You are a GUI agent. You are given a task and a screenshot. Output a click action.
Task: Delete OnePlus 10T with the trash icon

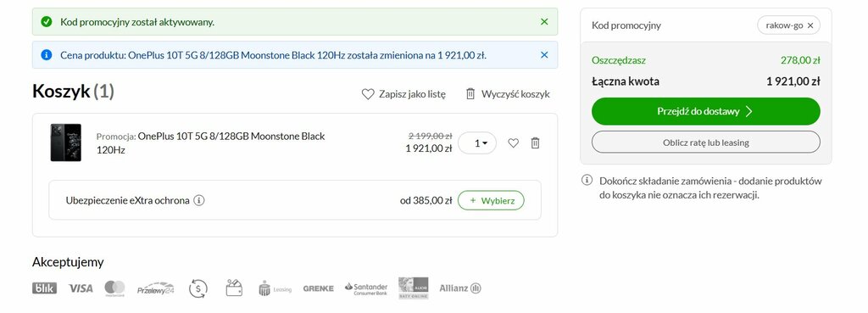pyautogui.click(x=535, y=143)
